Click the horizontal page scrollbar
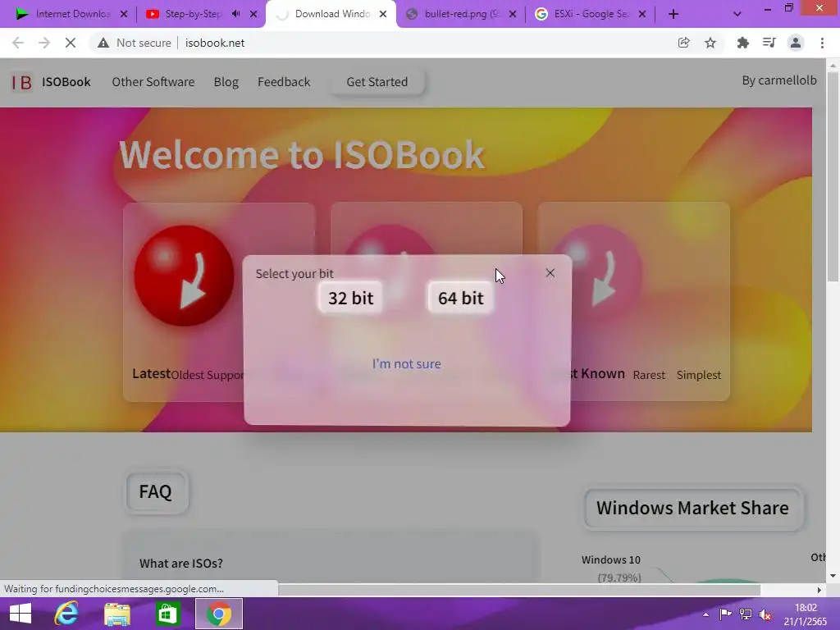 (x=518, y=590)
